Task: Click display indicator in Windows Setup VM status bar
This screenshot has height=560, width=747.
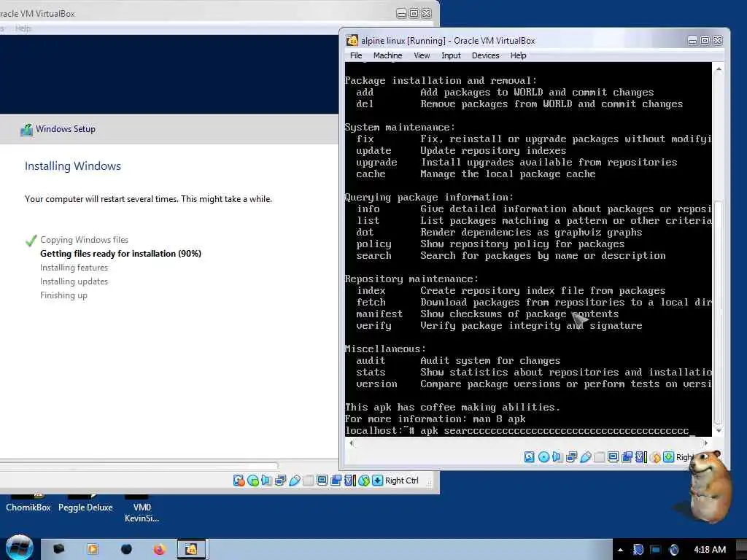Action: tap(322, 481)
